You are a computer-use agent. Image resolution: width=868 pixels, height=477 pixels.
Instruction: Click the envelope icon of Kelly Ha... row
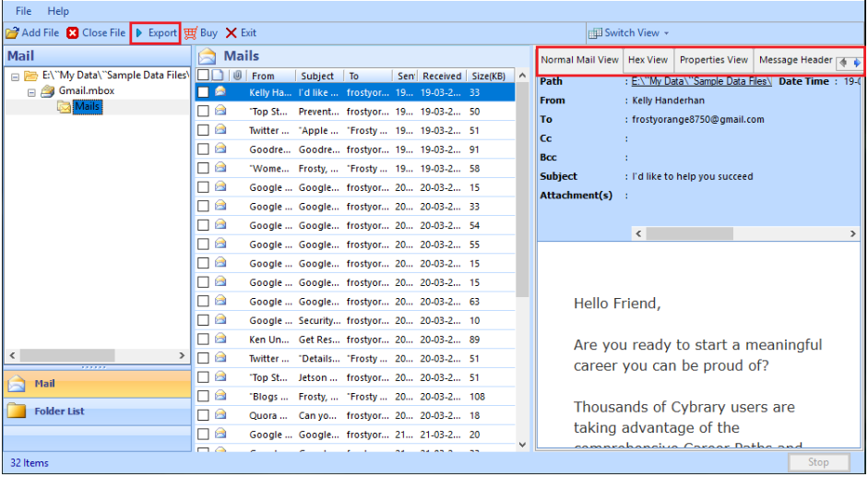pyautogui.click(x=220, y=91)
